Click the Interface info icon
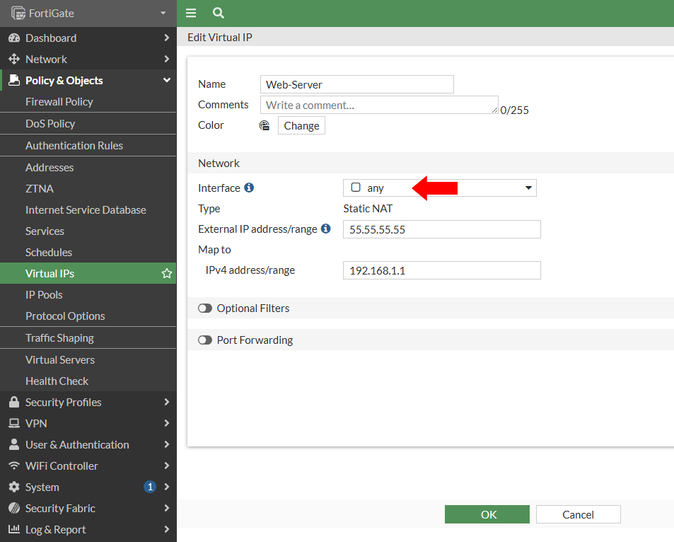 pyautogui.click(x=249, y=188)
